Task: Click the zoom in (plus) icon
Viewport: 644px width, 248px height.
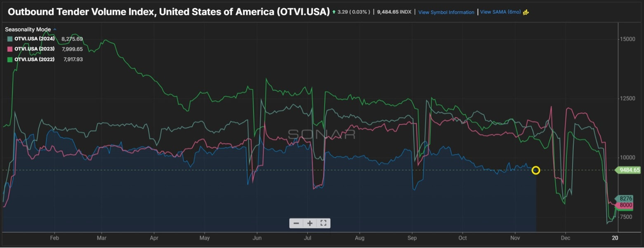Action: (x=309, y=223)
